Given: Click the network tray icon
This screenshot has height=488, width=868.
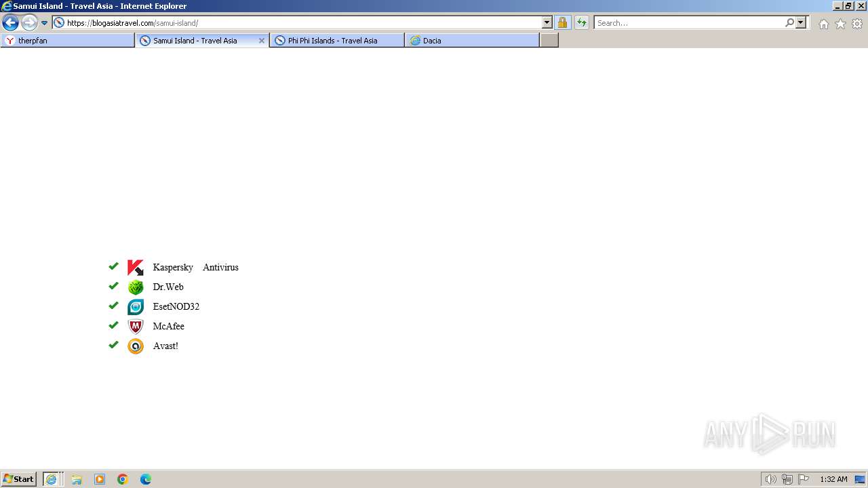Looking at the screenshot, I should pos(787,479).
